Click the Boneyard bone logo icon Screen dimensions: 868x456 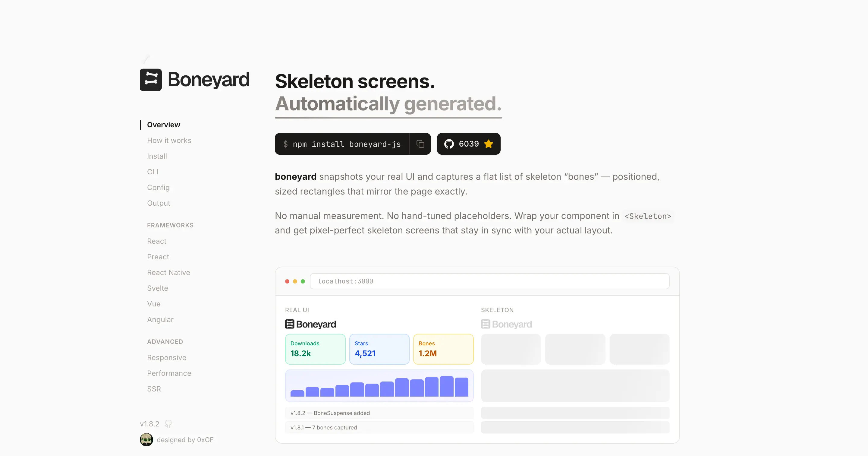(151, 80)
